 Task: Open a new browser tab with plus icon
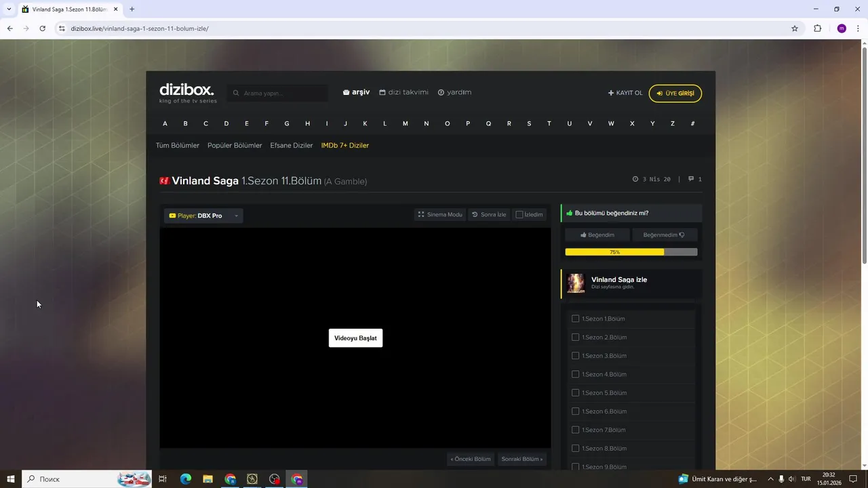click(132, 9)
